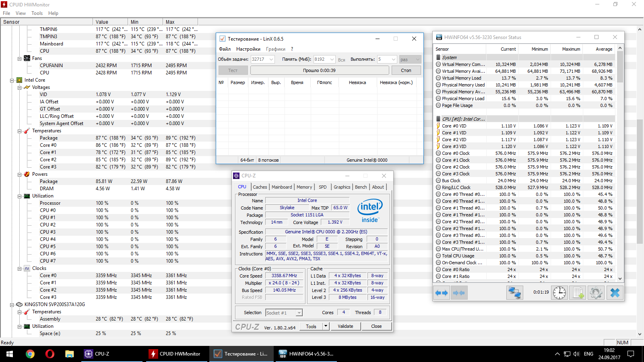Open the Bench tab in CPU-Z
644x362 pixels.
point(361,187)
